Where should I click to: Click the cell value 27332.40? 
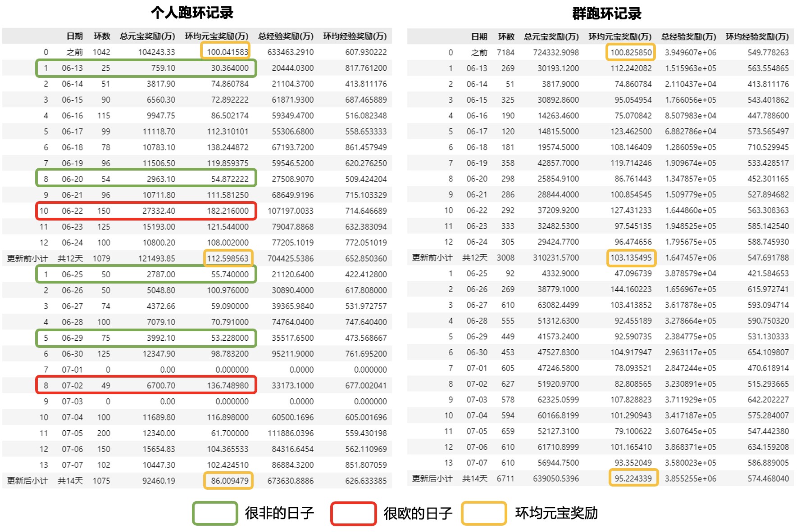coord(159,211)
